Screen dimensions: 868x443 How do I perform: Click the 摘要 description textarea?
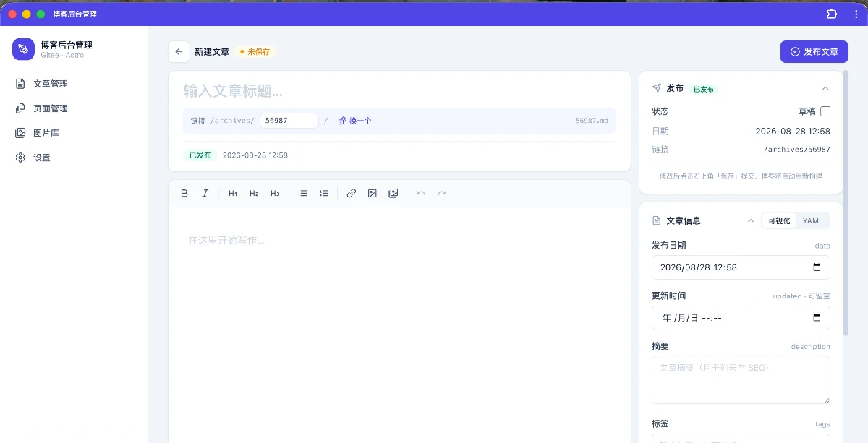click(741, 379)
